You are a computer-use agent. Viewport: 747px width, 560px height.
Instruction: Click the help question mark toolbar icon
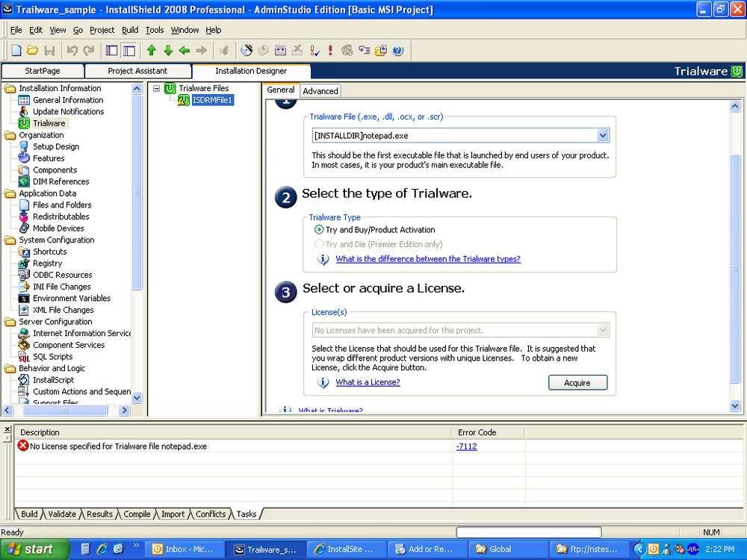coord(397,51)
